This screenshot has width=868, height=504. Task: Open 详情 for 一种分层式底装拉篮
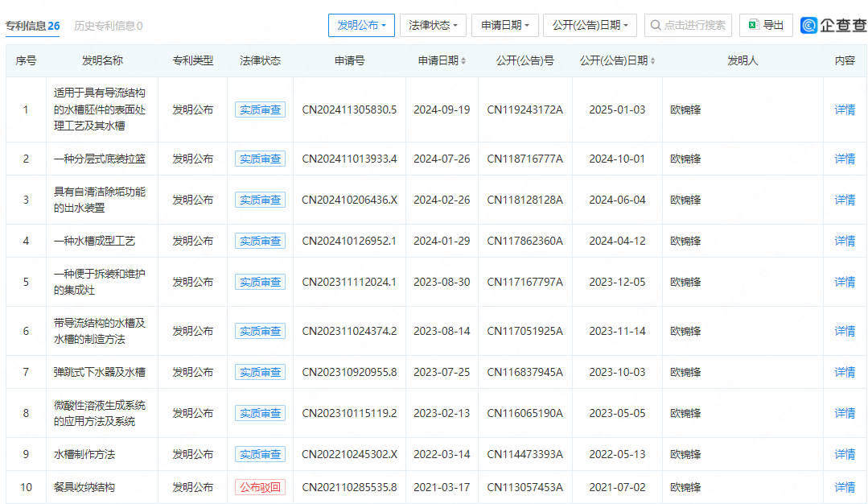(x=845, y=159)
